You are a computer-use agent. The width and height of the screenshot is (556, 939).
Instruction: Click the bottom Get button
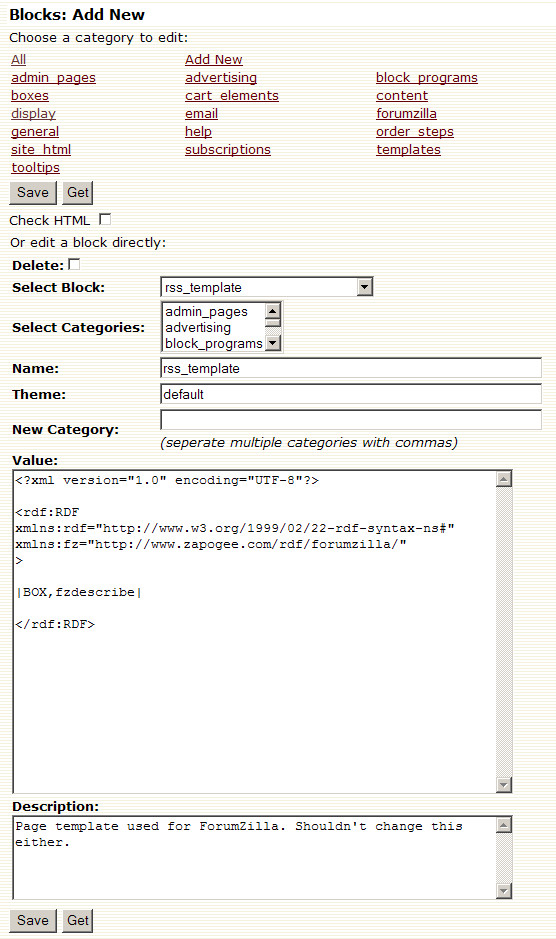coord(78,920)
